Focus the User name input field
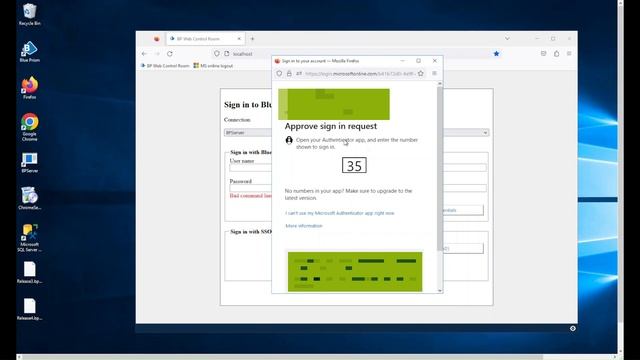Image resolution: width=640 pixels, height=360 pixels. 358,168
